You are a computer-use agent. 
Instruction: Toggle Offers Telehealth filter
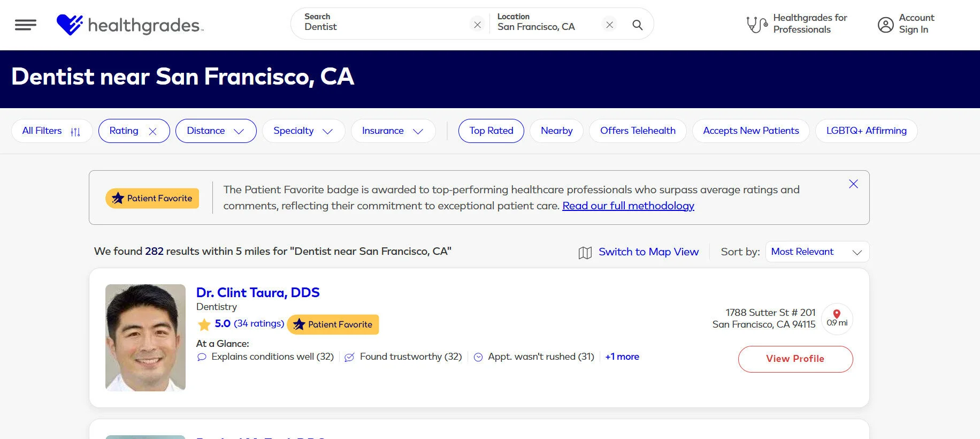pos(638,131)
